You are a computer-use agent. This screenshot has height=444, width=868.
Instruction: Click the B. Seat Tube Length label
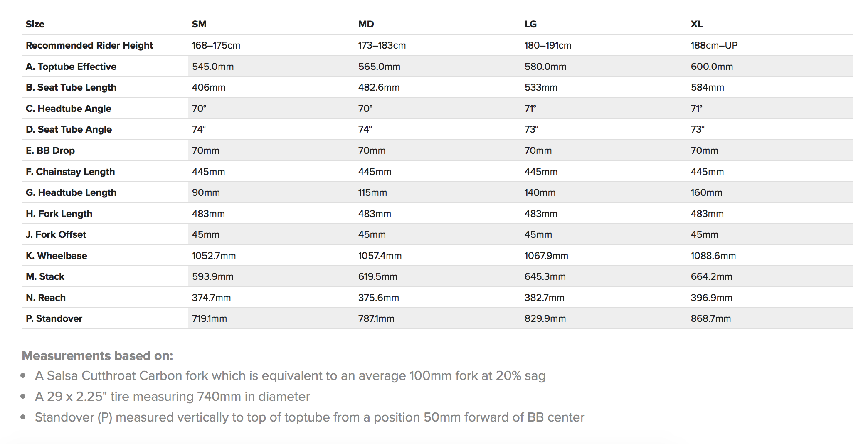tap(71, 87)
